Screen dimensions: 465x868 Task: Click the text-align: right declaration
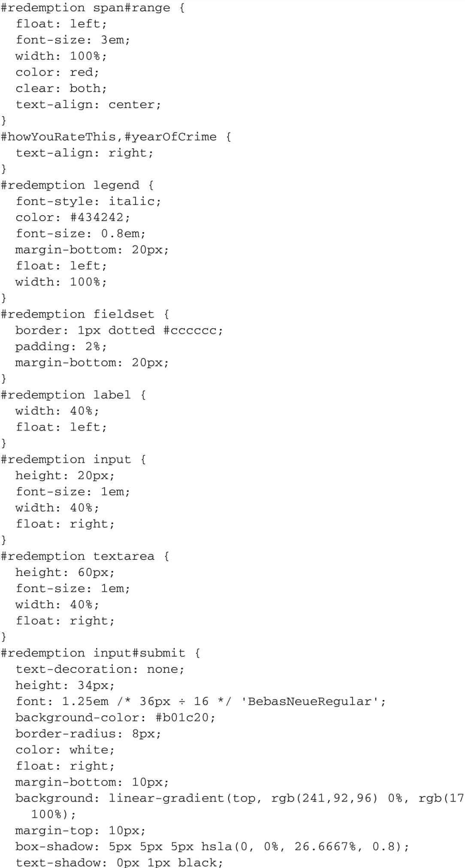[x=84, y=153]
